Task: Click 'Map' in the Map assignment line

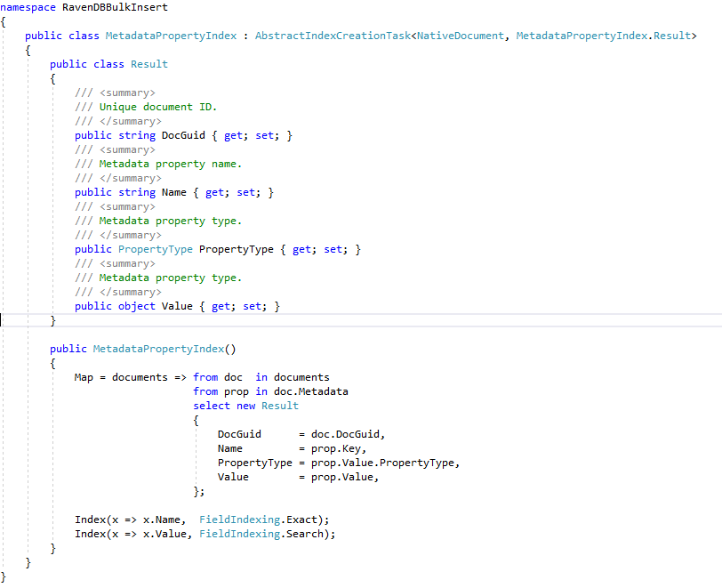Action: coord(84,377)
